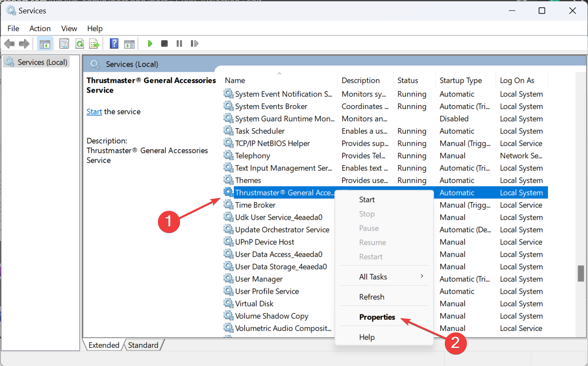The image size is (588, 366).
Task: Choose Refresh in the context menu
Action: (x=384, y=297)
